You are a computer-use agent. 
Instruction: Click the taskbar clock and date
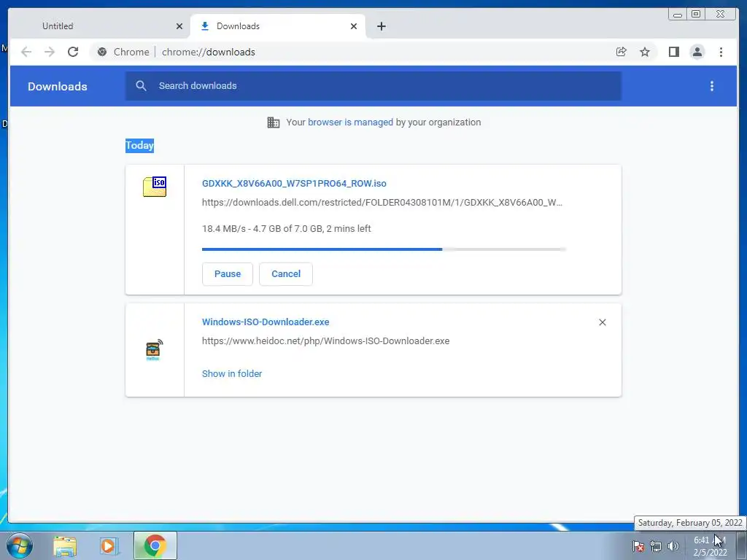tap(710, 546)
